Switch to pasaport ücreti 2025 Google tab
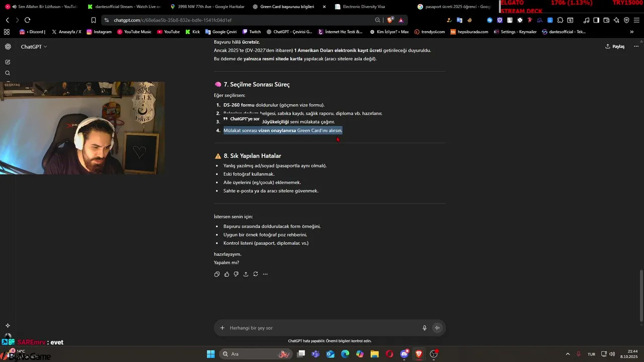 pos(454,7)
